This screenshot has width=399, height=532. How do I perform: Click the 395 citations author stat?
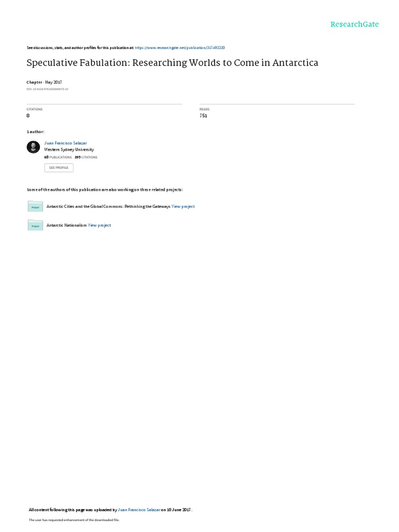pyautogui.click(x=86, y=157)
